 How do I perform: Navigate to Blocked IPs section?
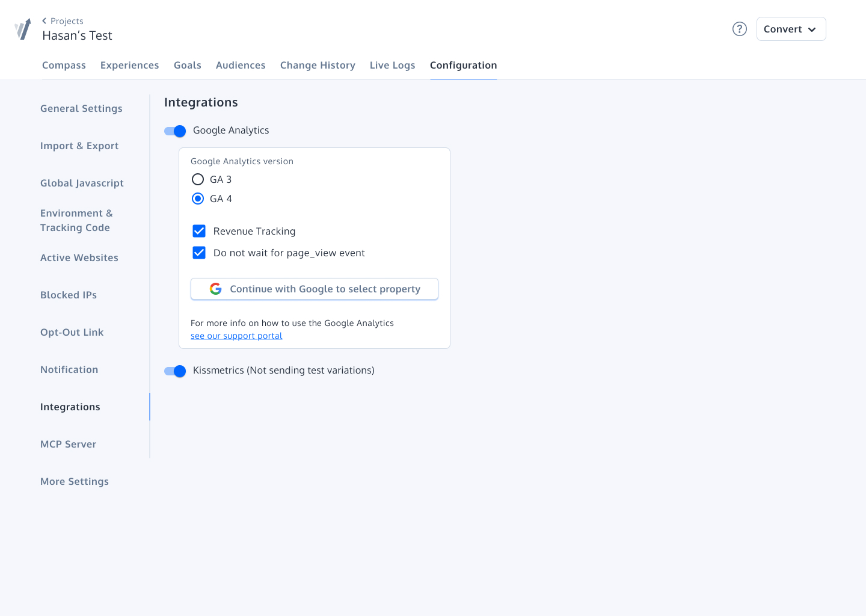click(x=69, y=295)
